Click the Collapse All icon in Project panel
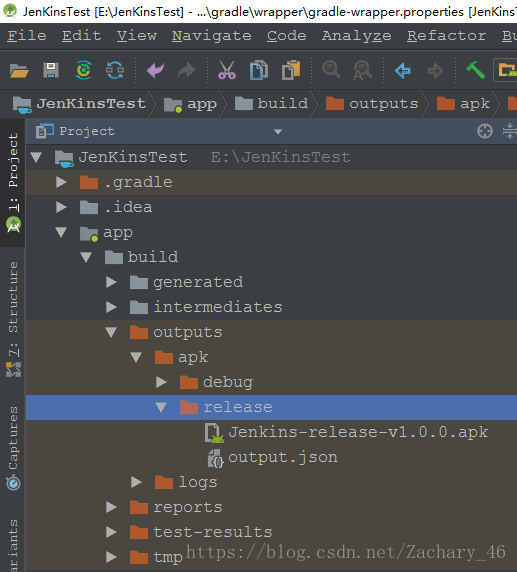The height and width of the screenshot is (572, 517). (x=509, y=131)
